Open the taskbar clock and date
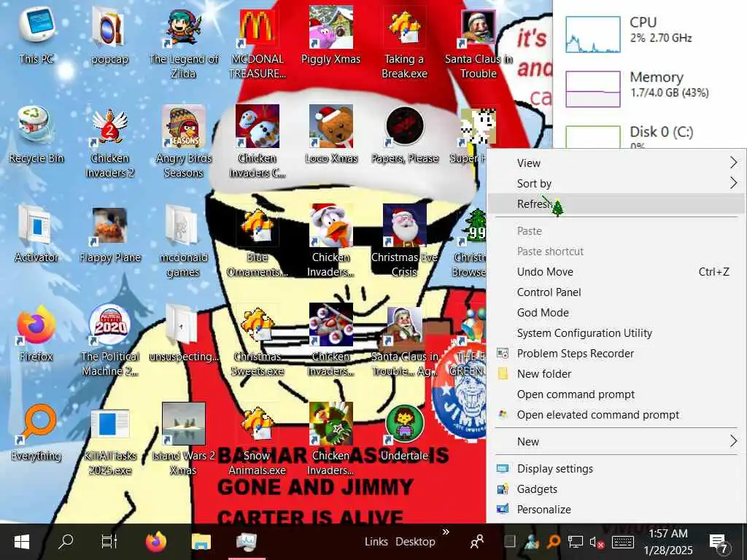 (x=668, y=542)
